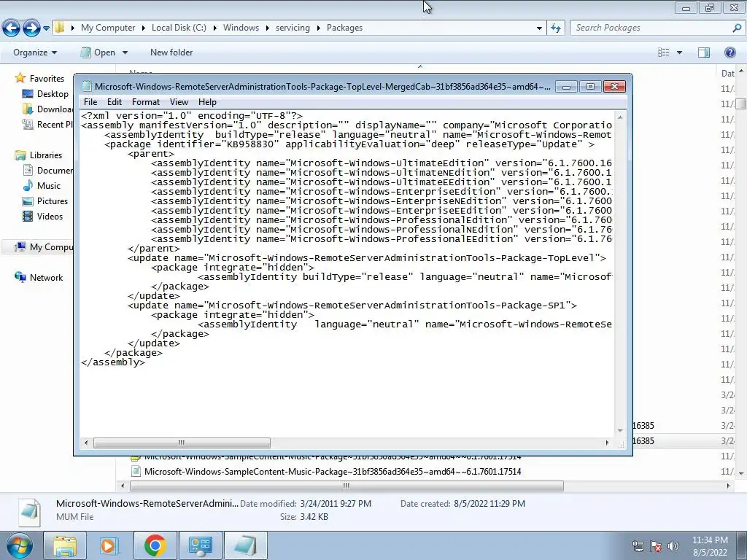Open Notepad View menu
Screen dimensions: 747x560
pos(179,102)
